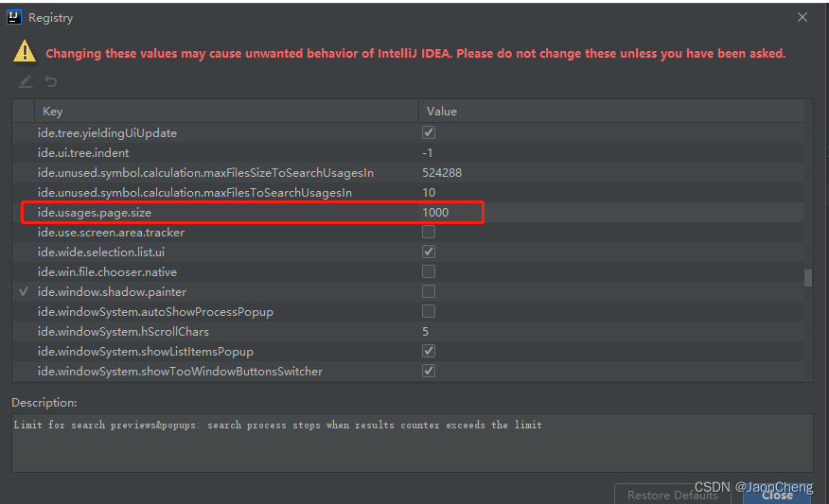Click the value 5 for hScrollChars
Image resolution: width=829 pixels, height=504 pixels.
point(426,332)
